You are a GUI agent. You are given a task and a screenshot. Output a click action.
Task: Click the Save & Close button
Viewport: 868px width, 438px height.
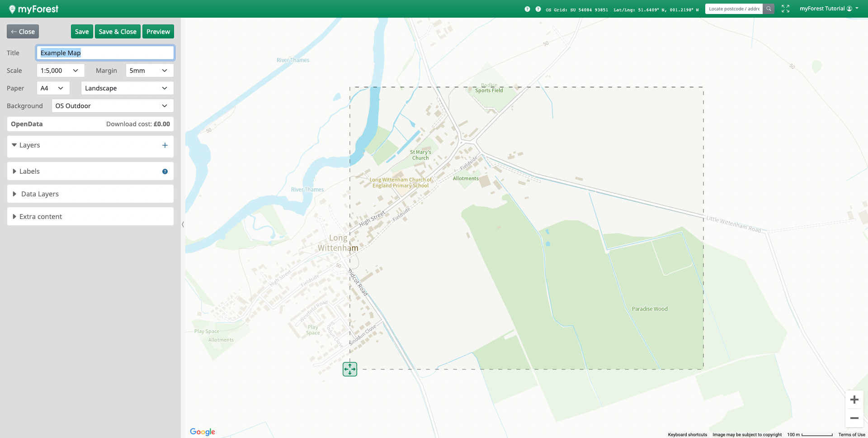[118, 32]
